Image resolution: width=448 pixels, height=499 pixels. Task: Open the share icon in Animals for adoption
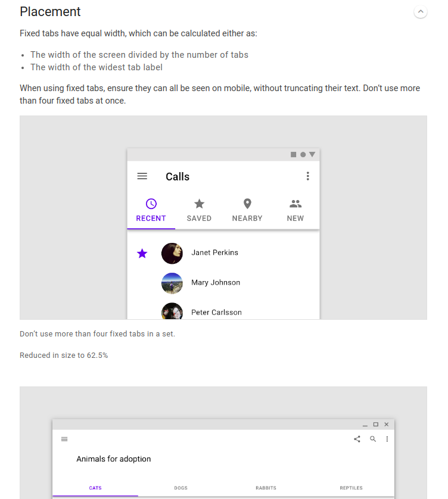pyautogui.click(x=357, y=439)
